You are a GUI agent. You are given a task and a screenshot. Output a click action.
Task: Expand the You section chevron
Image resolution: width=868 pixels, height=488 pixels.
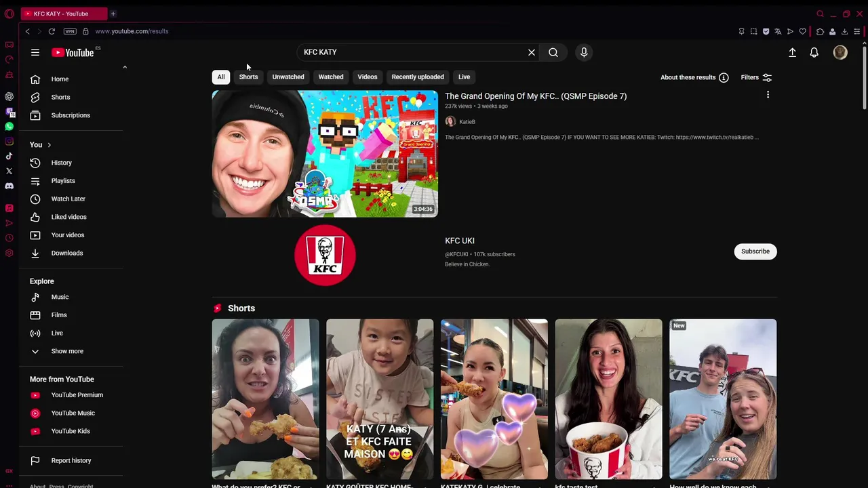[49, 145]
